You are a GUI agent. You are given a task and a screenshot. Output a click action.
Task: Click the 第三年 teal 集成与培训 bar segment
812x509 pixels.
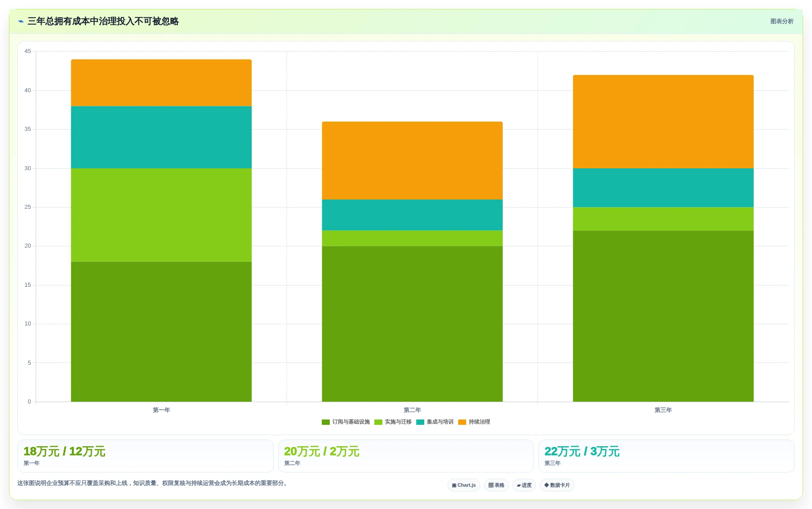pyautogui.click(x=663, y=187)
